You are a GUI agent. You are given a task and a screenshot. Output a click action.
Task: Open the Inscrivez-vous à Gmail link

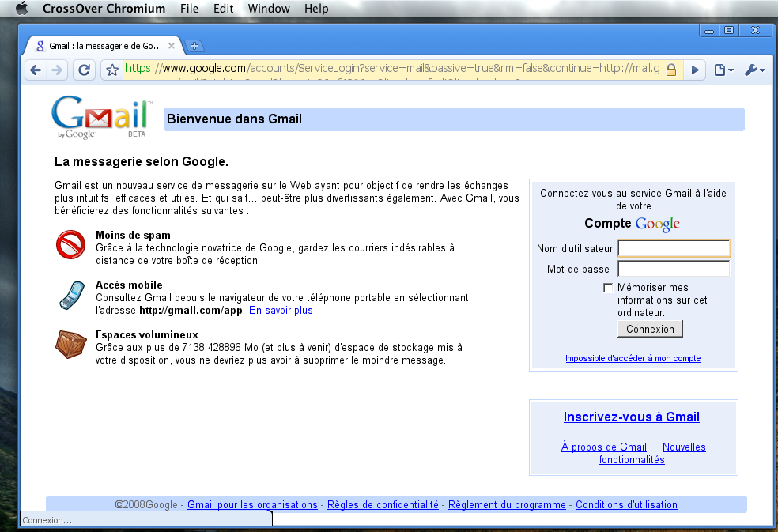pyautogui.click(x=632, y=417)
